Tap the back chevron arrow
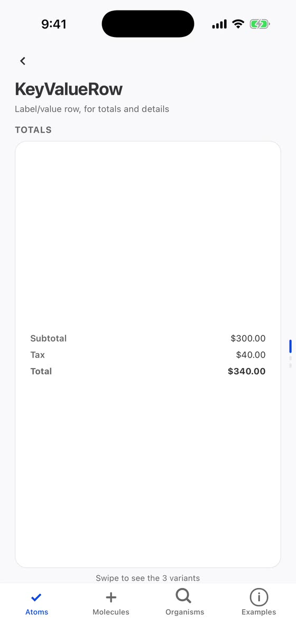296x644 pixels. [x=23, y=61]
